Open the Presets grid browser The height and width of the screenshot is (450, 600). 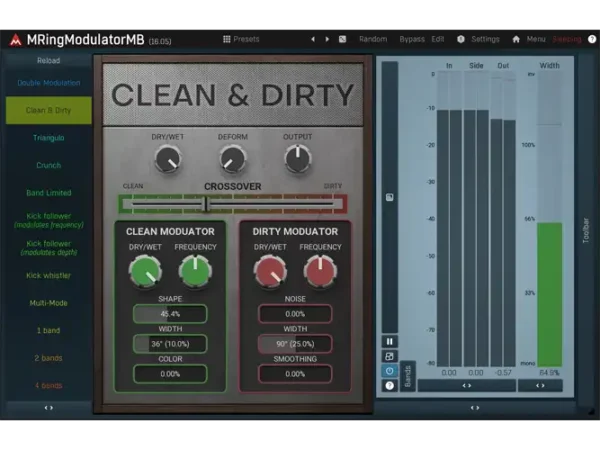coord(241,39)
